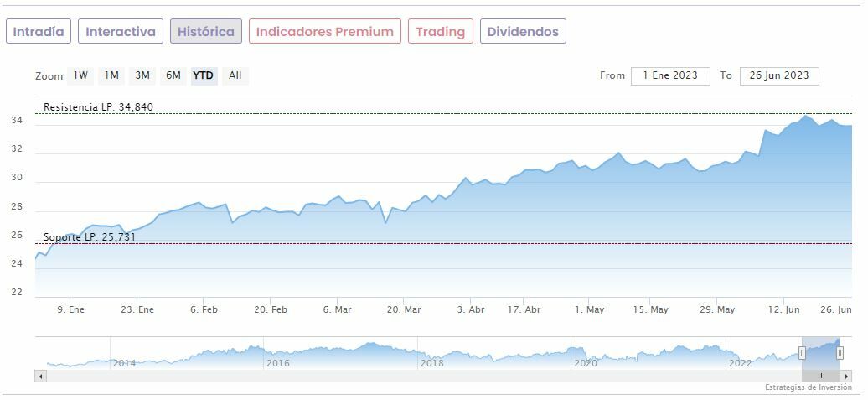Viewport: 868px width, 400px height.
Task: Set zoom range to 1M
Action: tap(111, 75)
